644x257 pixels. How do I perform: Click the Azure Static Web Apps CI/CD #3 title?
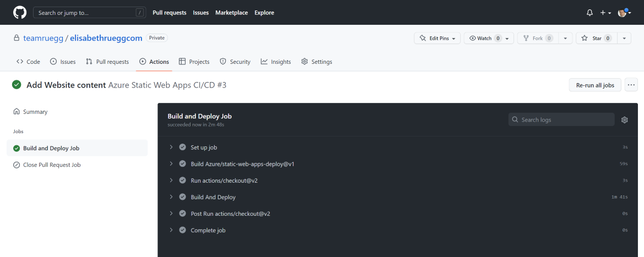click(x=167, y=85)
